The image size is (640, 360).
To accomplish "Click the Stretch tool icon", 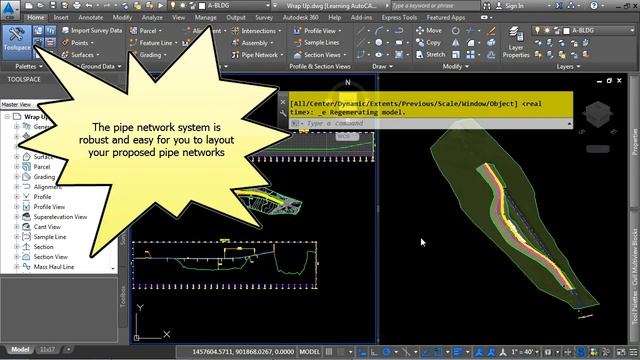I will (420, 54).
